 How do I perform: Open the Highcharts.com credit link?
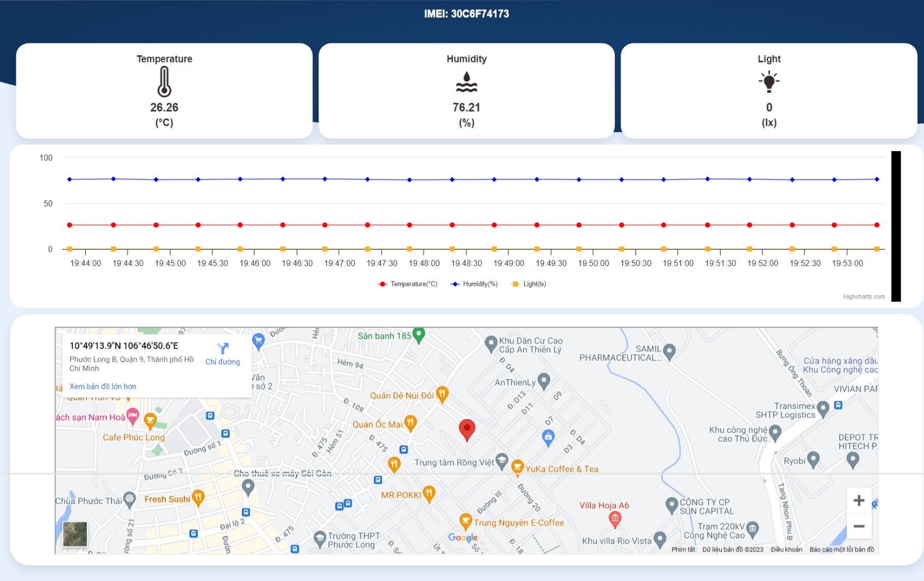point(865,297)
